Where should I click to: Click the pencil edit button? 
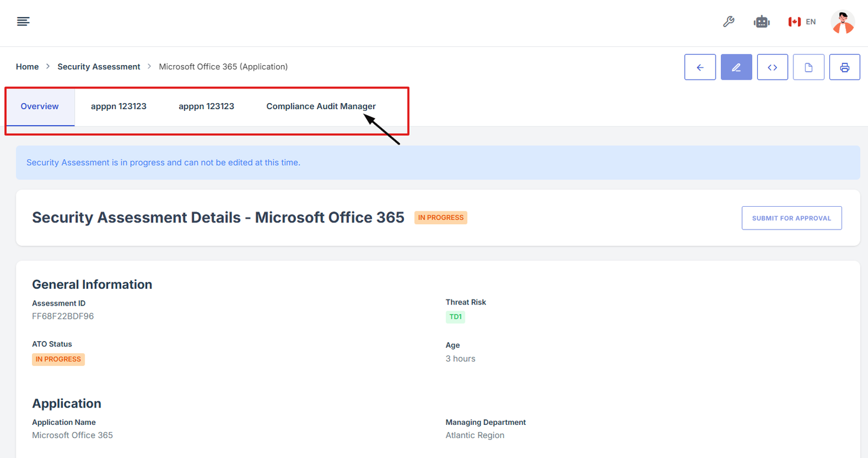[x=736, y=67]
